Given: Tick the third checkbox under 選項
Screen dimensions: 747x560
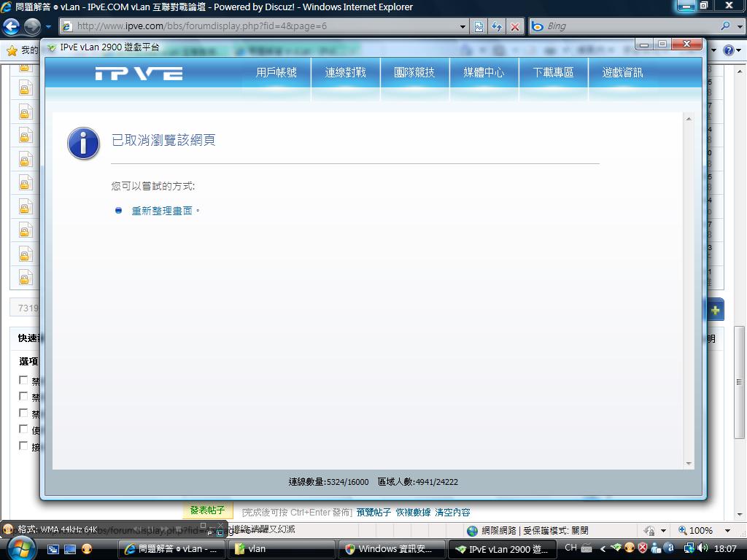Looking at the screenshot, I should (23, 413).
